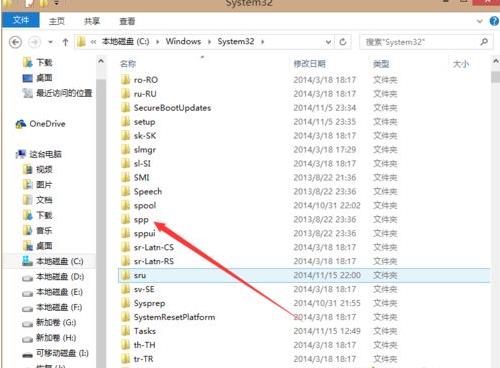Select the th-TH folder name

tap(144, 345)
